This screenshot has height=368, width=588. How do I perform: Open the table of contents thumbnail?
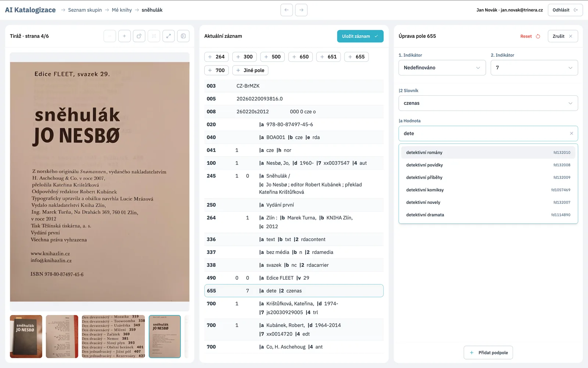coord(114,336)
